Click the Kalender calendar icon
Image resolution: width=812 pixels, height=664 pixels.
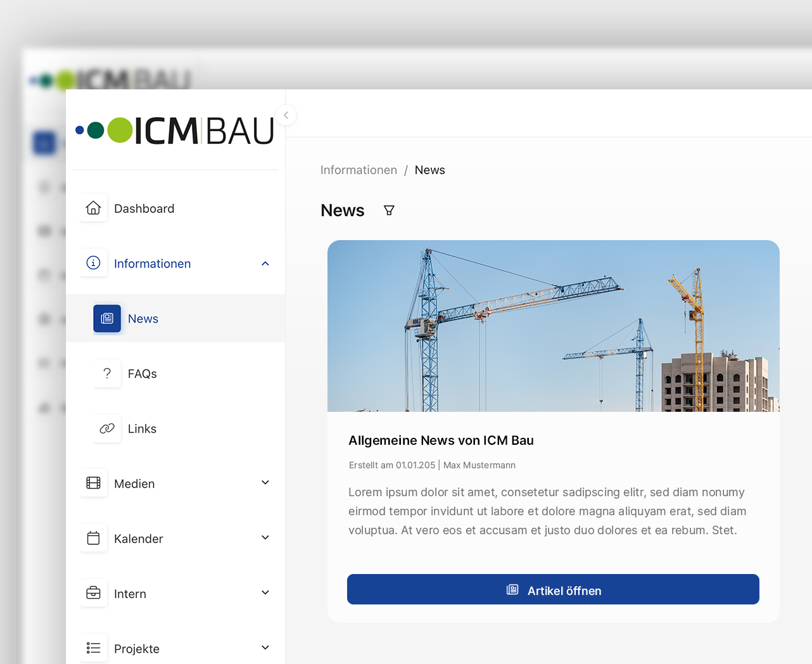coord(93,538)
